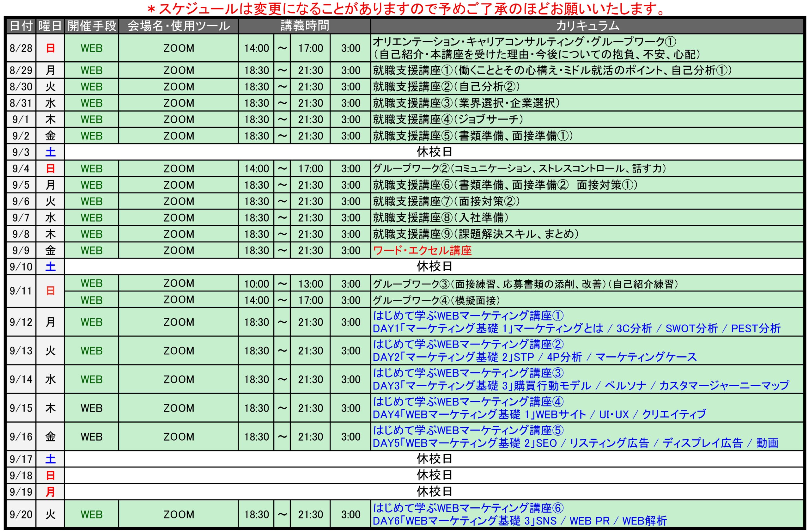Click the blue 土 cell in 9/3 row
Screen dimensions: 809x532
pyautogui.click(x=50, y=152)
